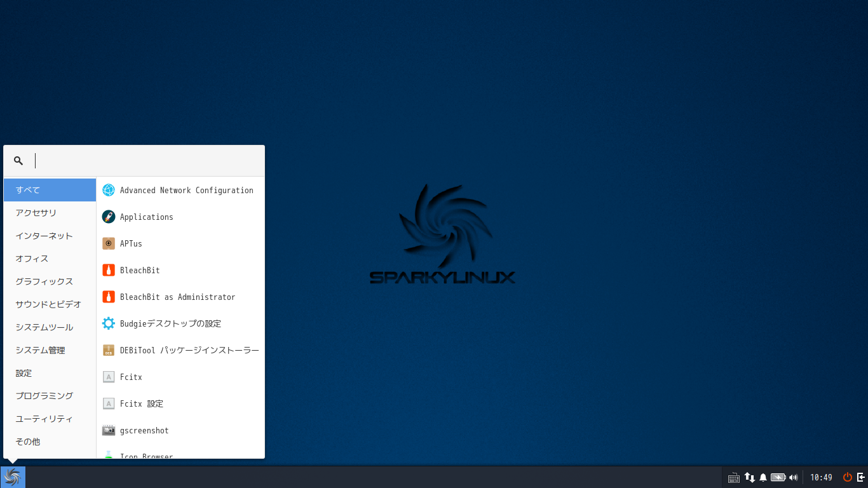
Task: Select the グラフィックス category
Action: click(x=50, y=281)
